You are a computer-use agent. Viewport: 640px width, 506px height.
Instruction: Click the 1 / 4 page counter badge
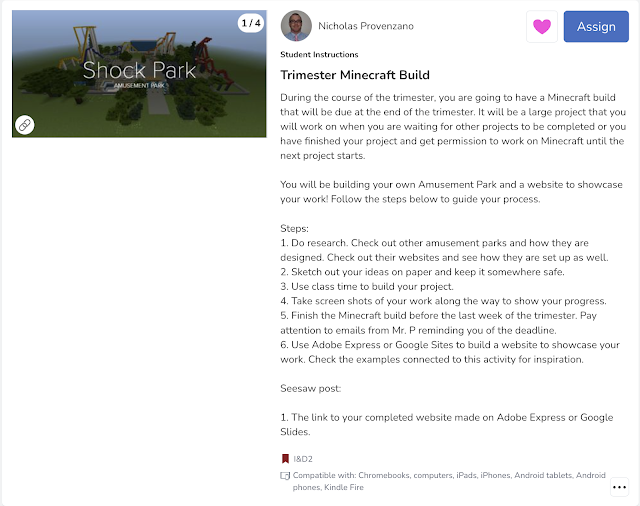click(251, 23)
